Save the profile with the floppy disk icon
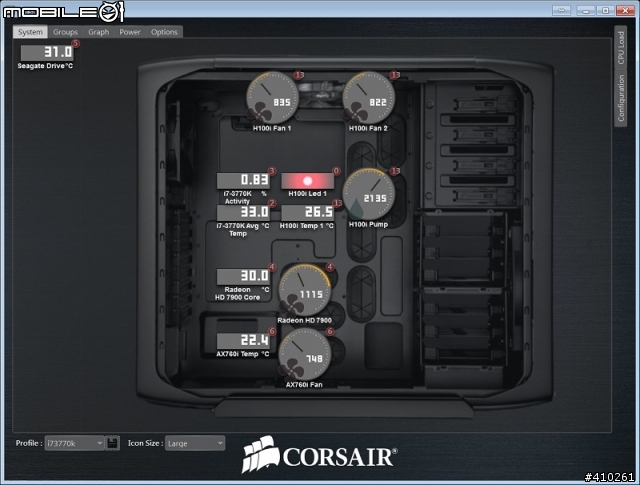This screenshot has height=485, width=640. (x=113, y=443)
